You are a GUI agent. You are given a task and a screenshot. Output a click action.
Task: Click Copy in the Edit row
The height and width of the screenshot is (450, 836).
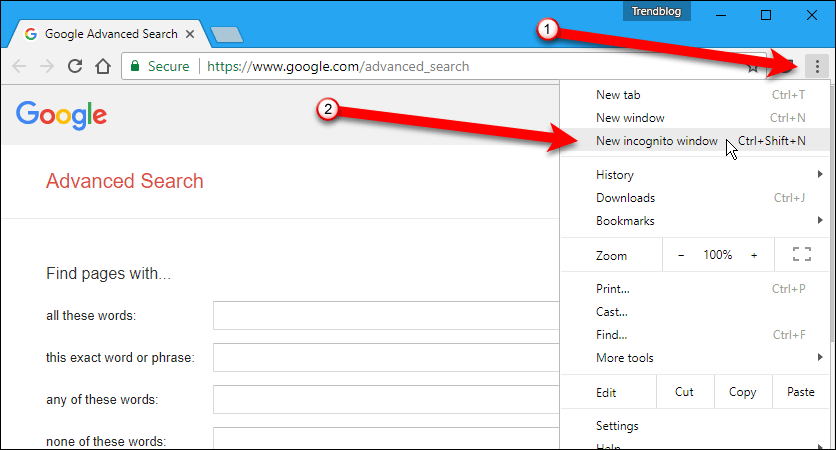coord(743,392)
